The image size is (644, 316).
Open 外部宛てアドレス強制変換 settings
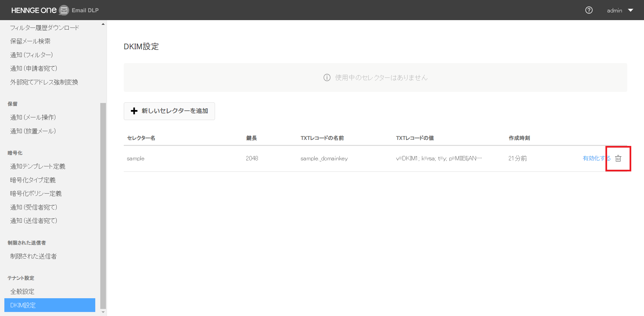[x=44, y=82]
